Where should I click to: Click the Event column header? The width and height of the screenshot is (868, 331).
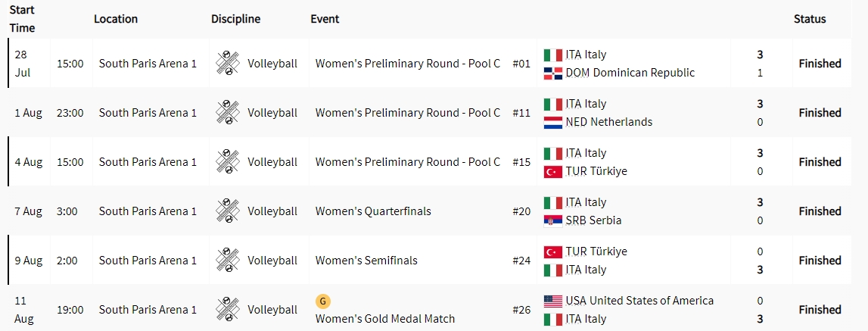pos(325,19)
